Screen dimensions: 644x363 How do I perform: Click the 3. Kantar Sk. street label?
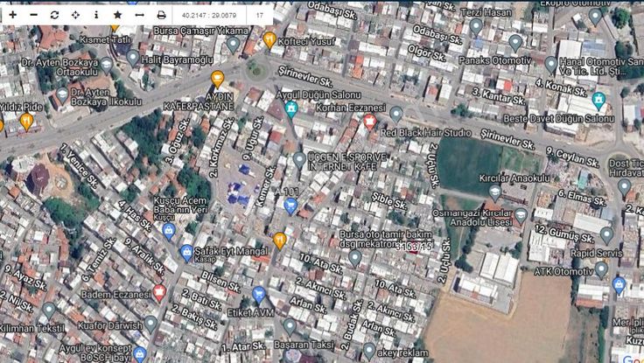click(499, 96)
